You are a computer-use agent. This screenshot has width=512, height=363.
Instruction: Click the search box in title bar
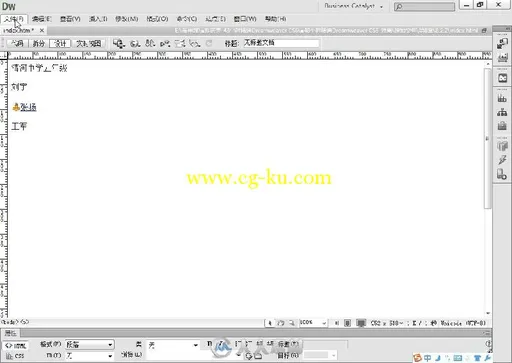click(424, 6)
